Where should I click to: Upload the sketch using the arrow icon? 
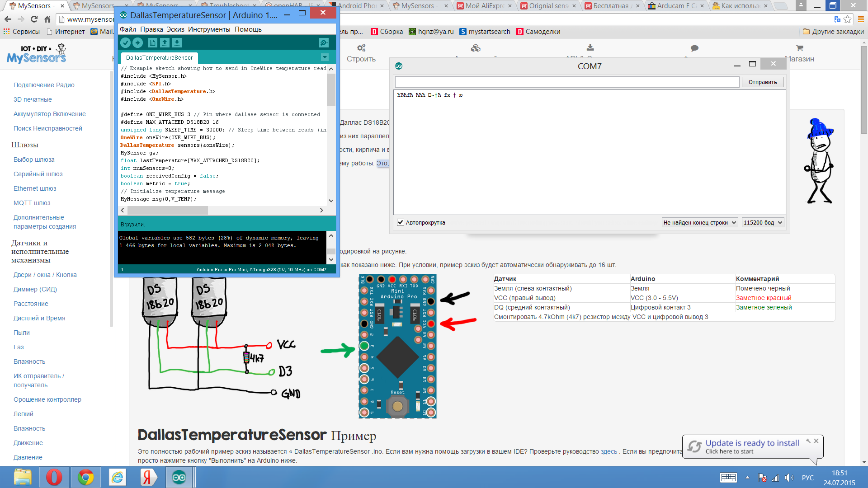[x=138, y=42]
